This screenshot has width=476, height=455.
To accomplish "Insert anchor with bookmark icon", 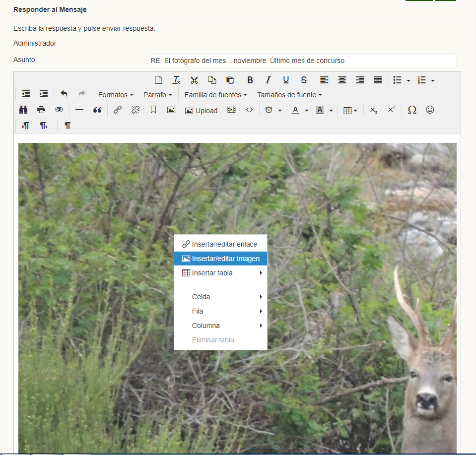I will coord(153,110).
